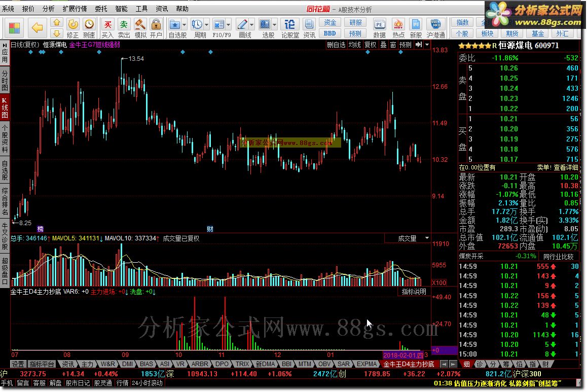
Task: Click the 指标说明 indicator description button
Action: click(x=414, y=292)
